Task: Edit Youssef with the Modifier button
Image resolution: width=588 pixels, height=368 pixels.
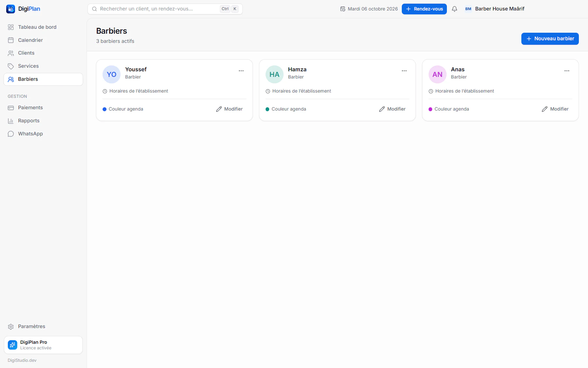Action: pyautogui.click(x=229, y=109)
